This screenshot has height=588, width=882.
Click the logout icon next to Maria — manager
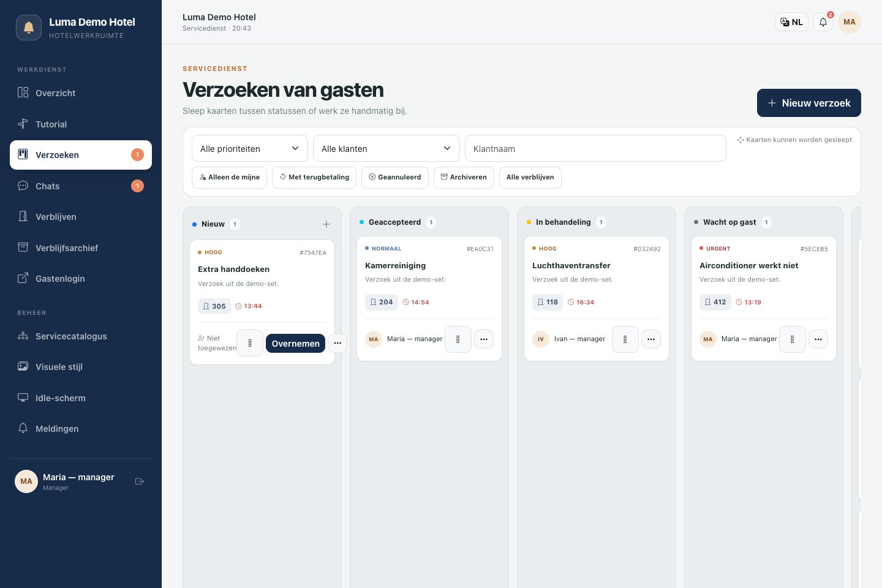coord(139,481)
